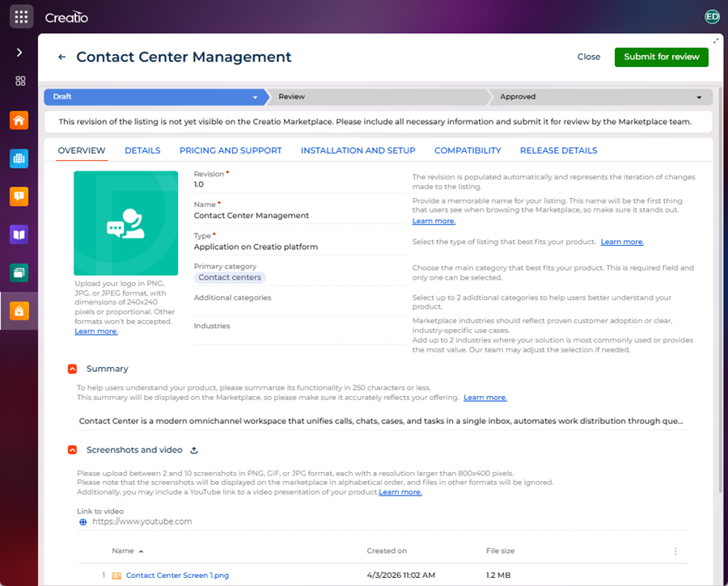
Task: Collapse the Summary section
Action: (x=73, y=369)
